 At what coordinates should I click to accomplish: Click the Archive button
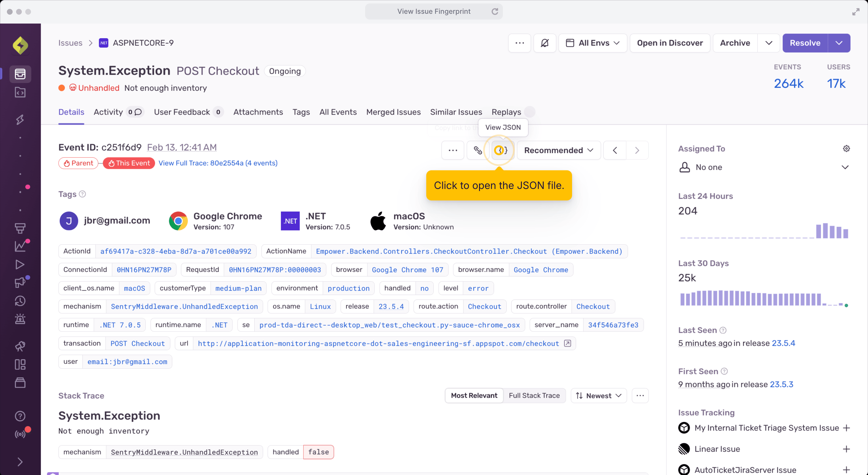[735, 43]
